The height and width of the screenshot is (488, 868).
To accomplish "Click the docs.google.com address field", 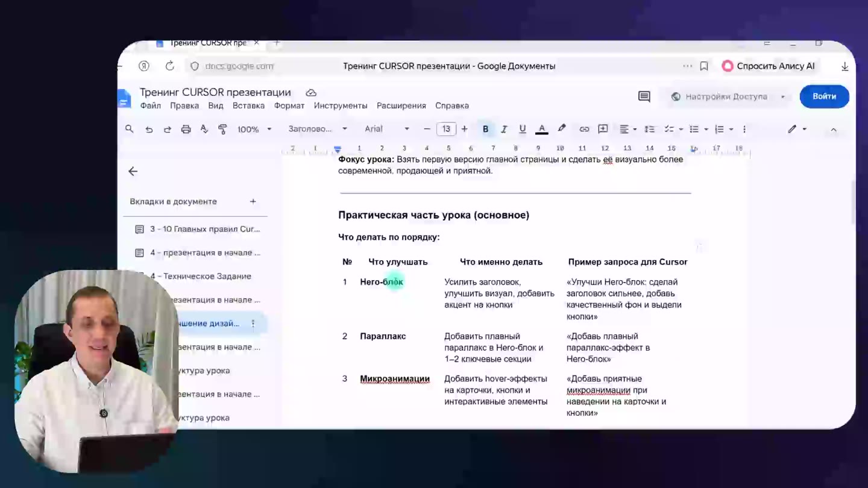I will coord(239,66).
